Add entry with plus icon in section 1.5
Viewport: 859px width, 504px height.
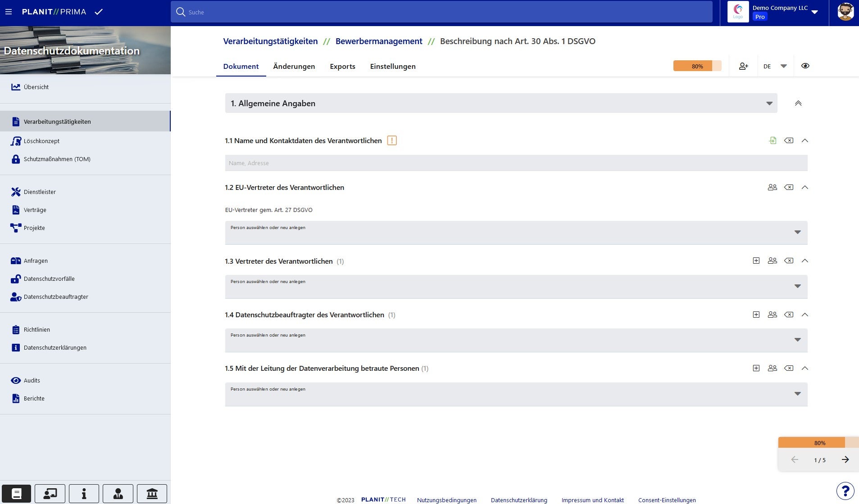pos(756,368)
